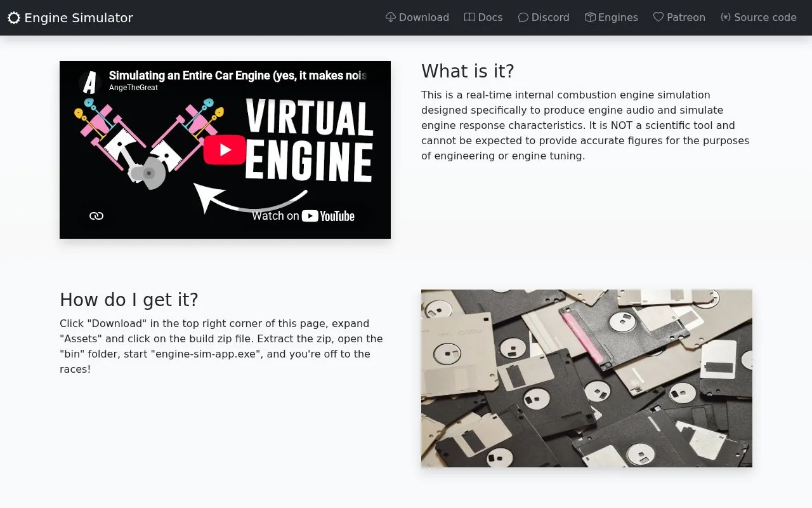Play the Virtual Engine YouTube video
Viewport: 812px width, 508px height.
pos(225,150)
